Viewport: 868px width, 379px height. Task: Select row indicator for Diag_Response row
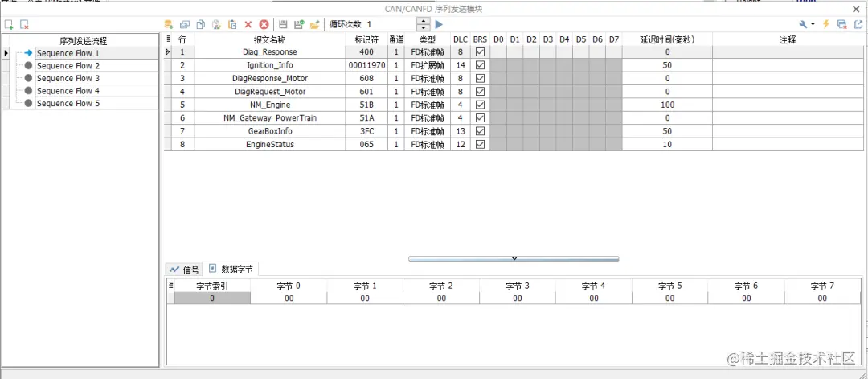pos(168,51)
